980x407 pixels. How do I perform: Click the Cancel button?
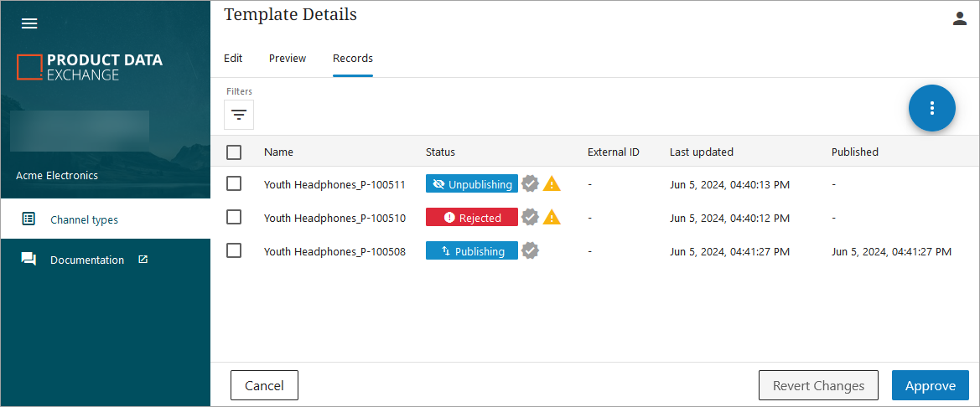pyautogui.click(x=264, y=385)
